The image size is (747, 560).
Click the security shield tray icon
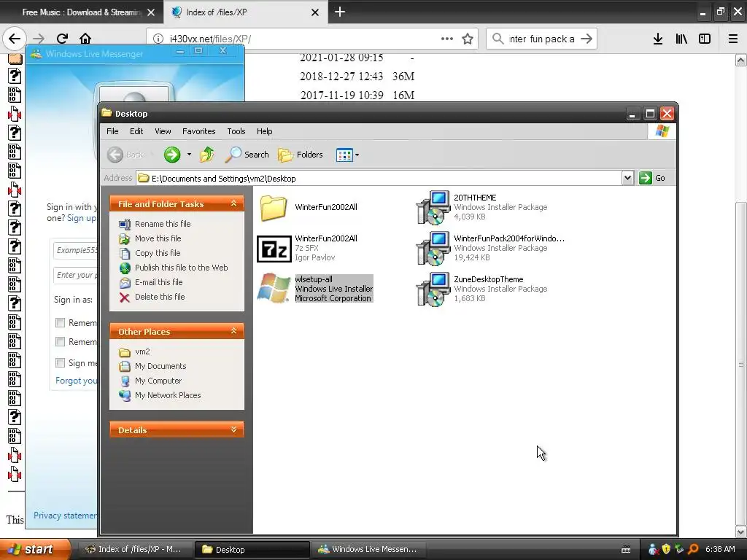click(x=666, y=549)
